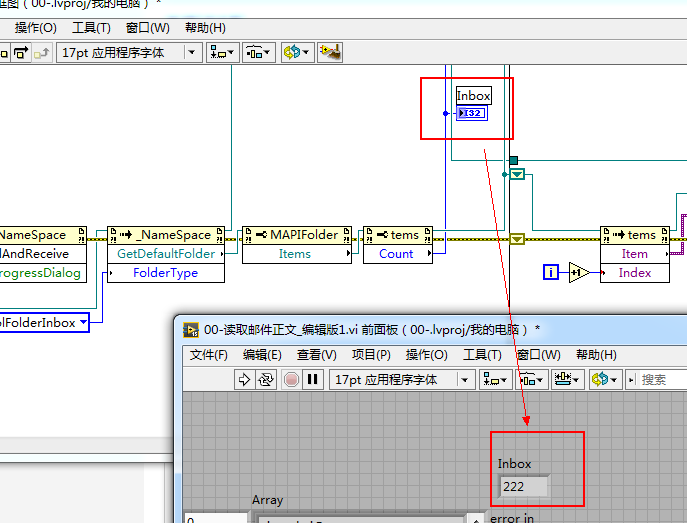687x523 pixels.
Task: Click Distribute Objects in block diagram toolbar
Action: (259, 53)
